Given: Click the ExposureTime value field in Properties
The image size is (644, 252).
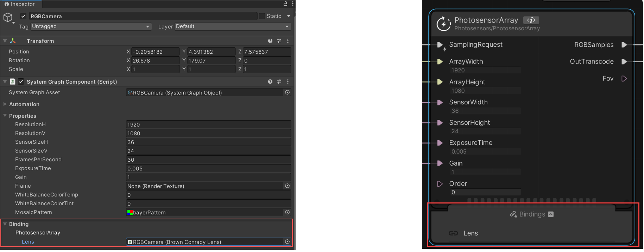Looking at the screenshot, I should [x=208, y=168].
